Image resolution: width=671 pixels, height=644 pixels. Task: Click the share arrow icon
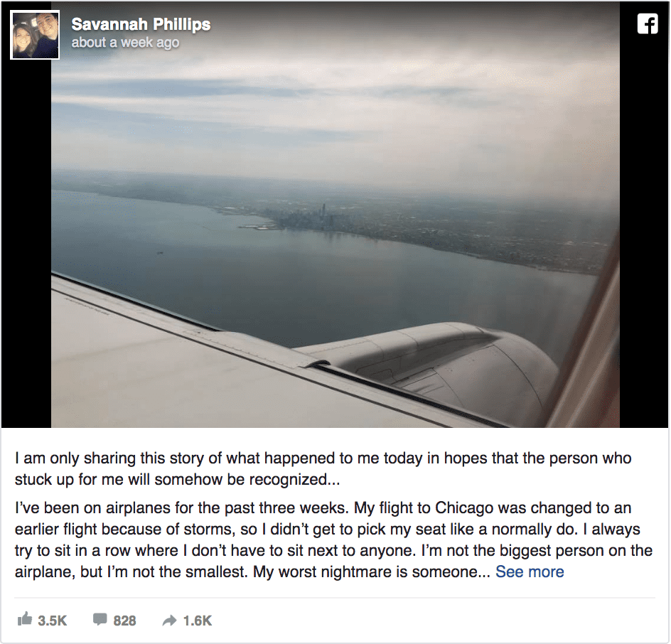click(169, 620)
